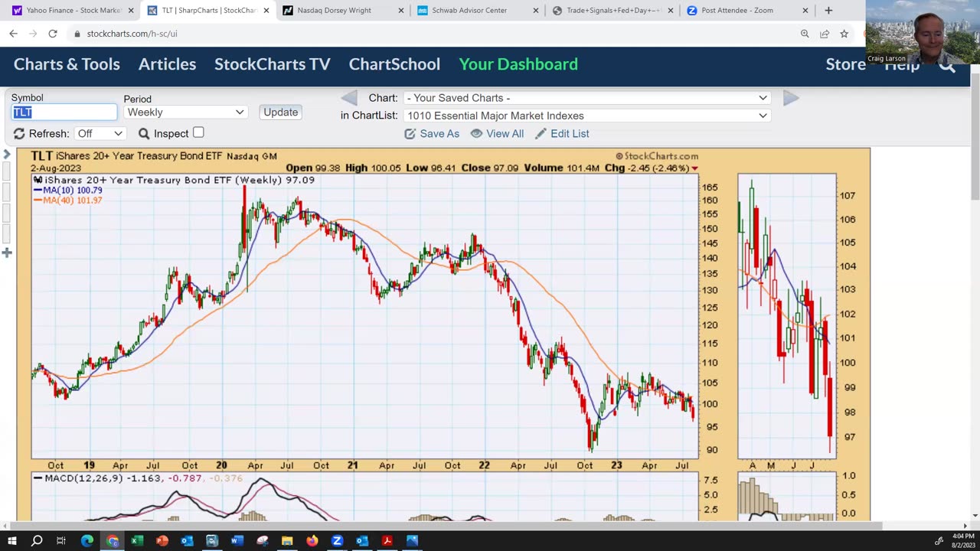
Task: Open Zoom from the taskbar
Action: pyautogui.click(x=337, y=541)
